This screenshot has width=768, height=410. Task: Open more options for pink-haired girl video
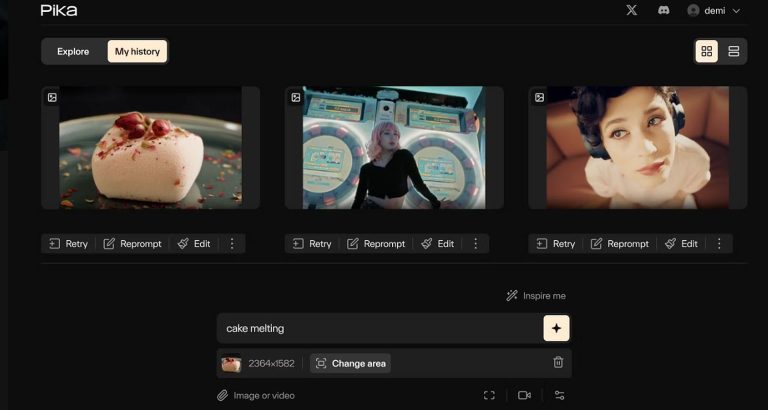pyautogui.click(x=475, y=243)
